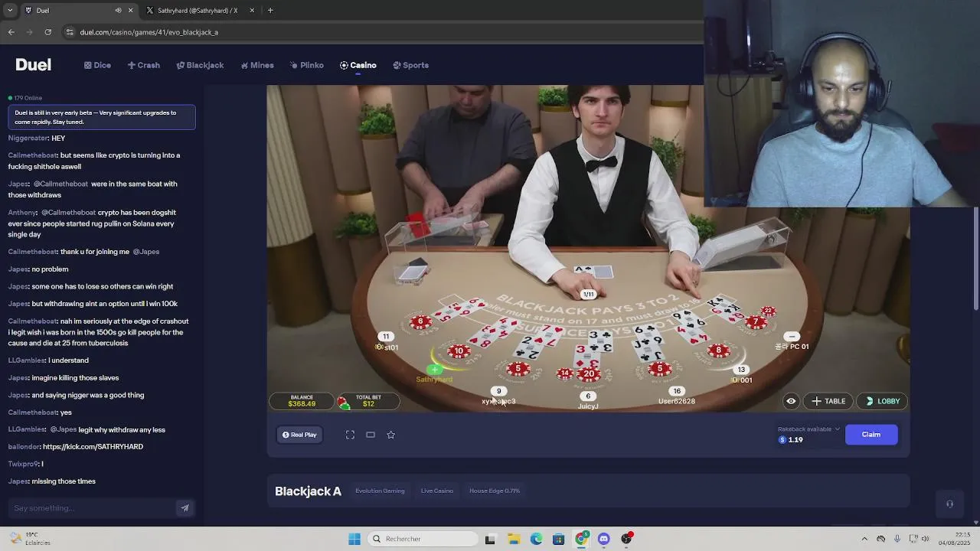Click the Evolution Gaming provider tag

[380, 491]
